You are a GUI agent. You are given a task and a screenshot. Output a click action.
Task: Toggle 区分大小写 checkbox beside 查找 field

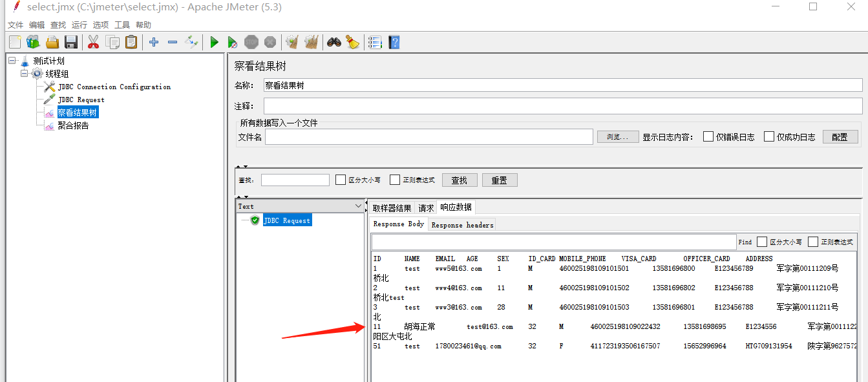(341, 180)
